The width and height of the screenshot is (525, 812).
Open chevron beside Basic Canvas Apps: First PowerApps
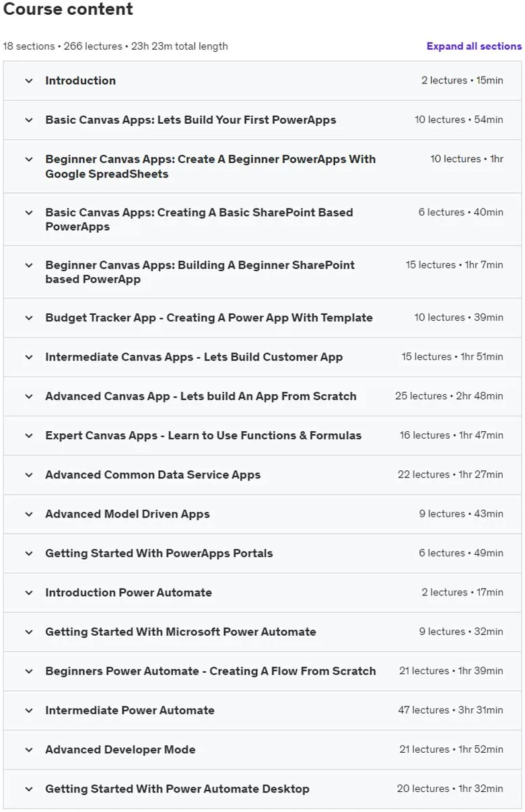click(29, 120)
